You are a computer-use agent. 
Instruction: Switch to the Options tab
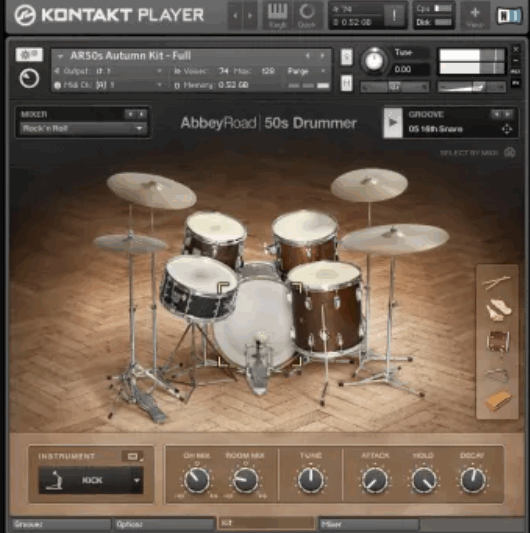pyautogui.click(x=164, y=524)
